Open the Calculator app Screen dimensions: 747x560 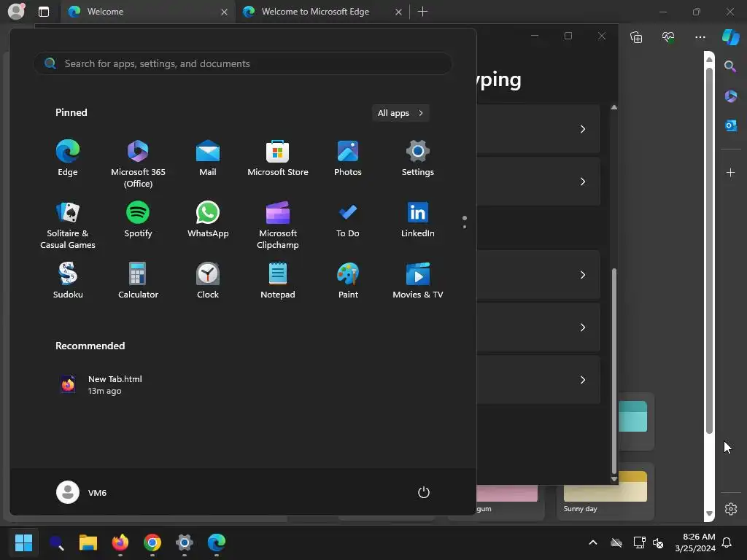pyautogui.click(x=138, y=281)
